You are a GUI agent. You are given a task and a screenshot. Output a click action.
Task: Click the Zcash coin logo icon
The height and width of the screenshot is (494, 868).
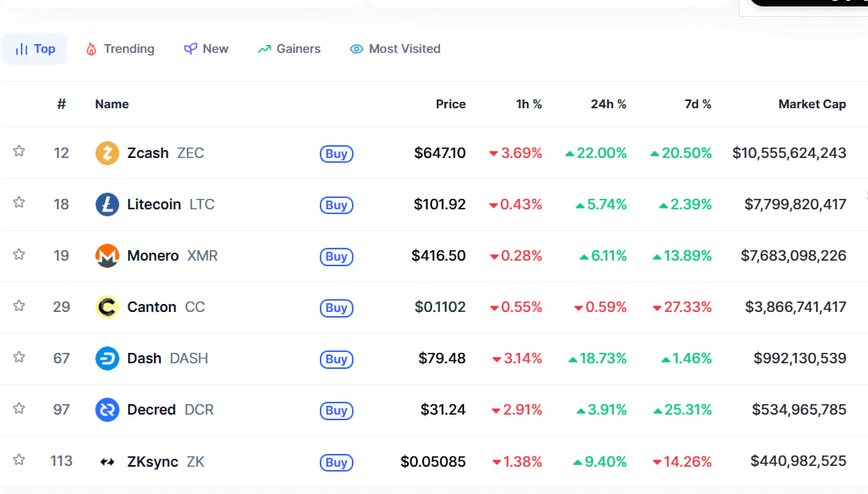[107, 153]
